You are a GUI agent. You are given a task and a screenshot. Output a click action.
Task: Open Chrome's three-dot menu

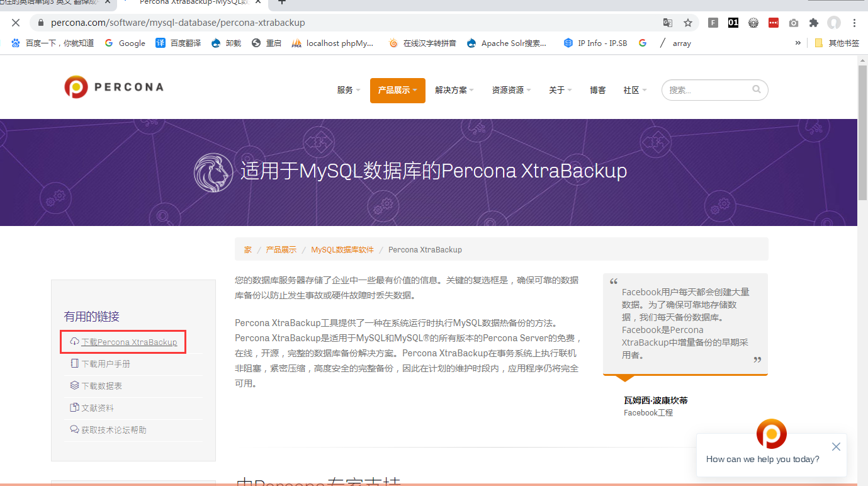point(854,23)
